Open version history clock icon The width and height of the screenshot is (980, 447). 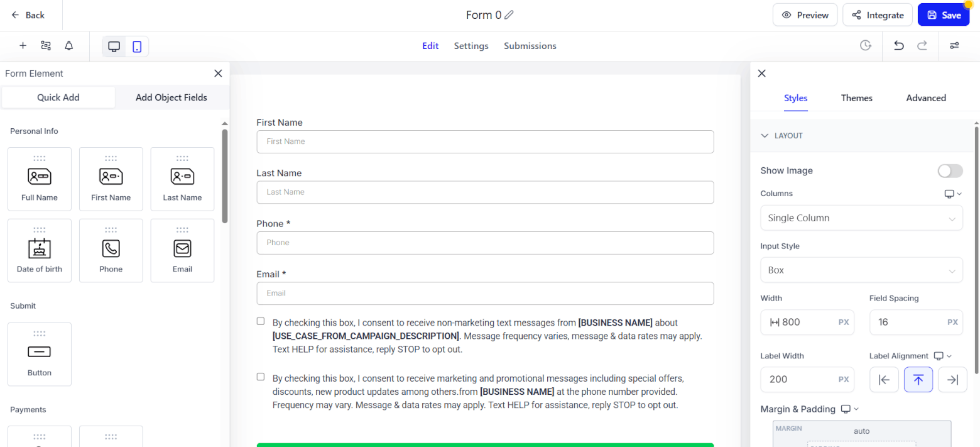click(866, 46)
